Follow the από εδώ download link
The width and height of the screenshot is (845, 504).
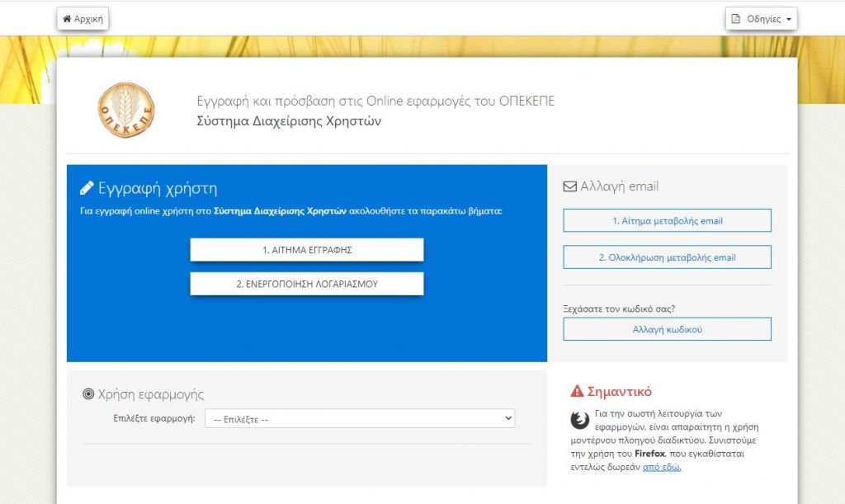coord(662,467)
